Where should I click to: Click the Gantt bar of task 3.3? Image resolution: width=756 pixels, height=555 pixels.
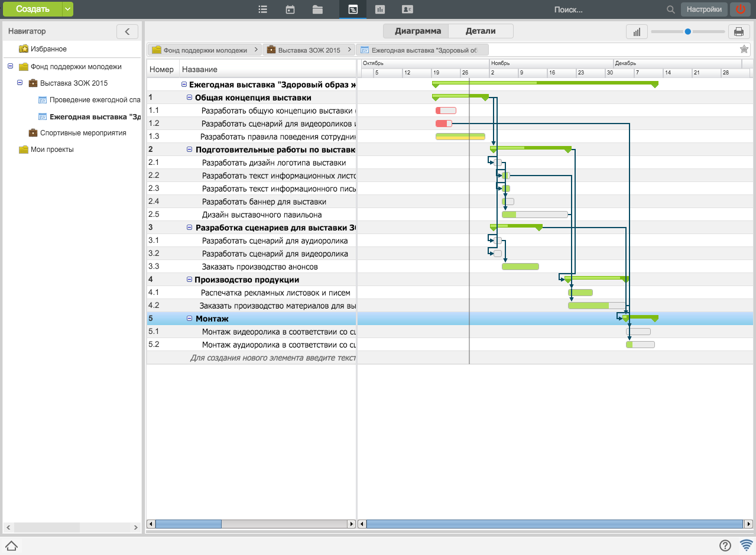[520, 267]
